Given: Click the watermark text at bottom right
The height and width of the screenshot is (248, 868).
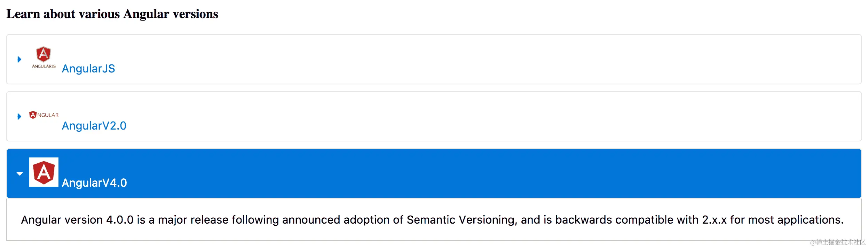Looking at the screenshot, I should pyautogui.click(x=838, y=242).
